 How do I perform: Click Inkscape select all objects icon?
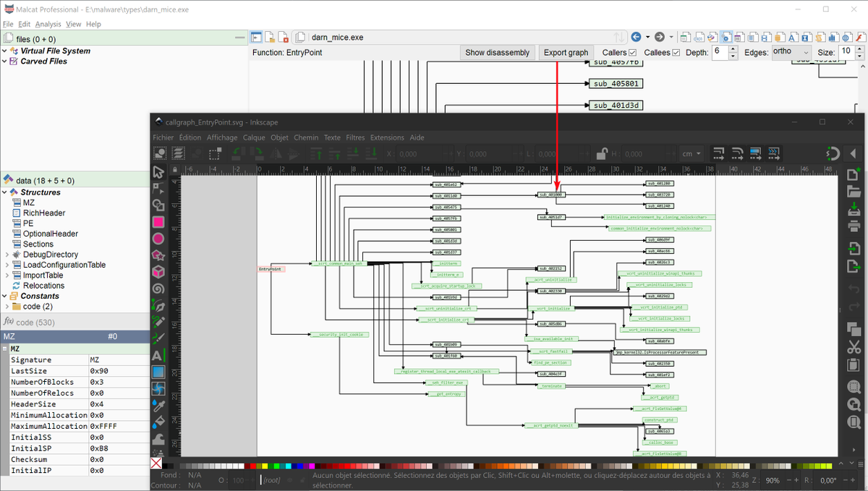[x=160, y=153]
